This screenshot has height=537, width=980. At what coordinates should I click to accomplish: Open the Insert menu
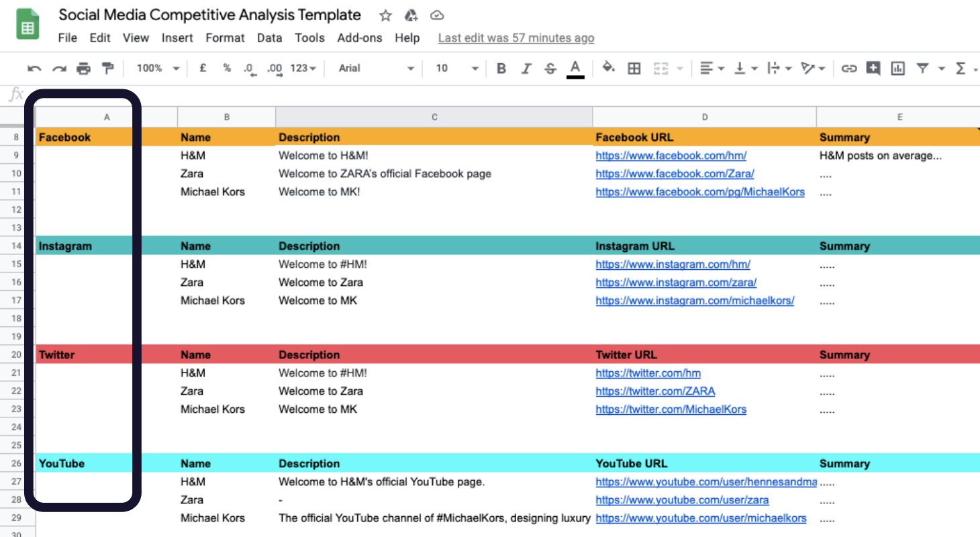pos(177,38)
